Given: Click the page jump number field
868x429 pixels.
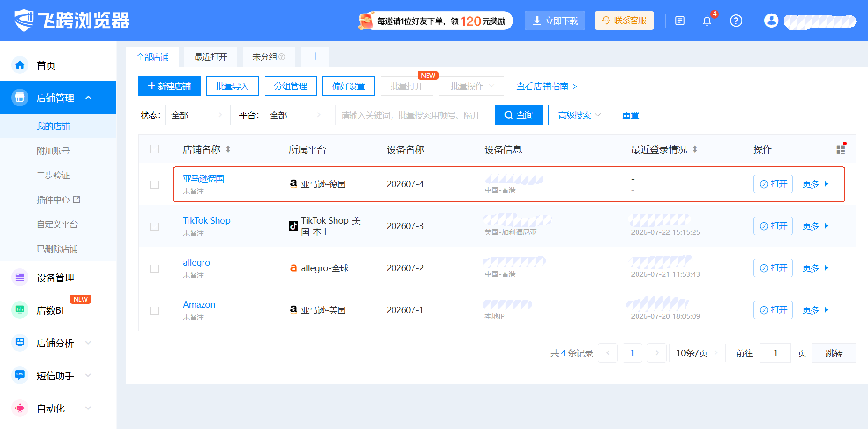Looking at the screenshot, I should point(775,353).
